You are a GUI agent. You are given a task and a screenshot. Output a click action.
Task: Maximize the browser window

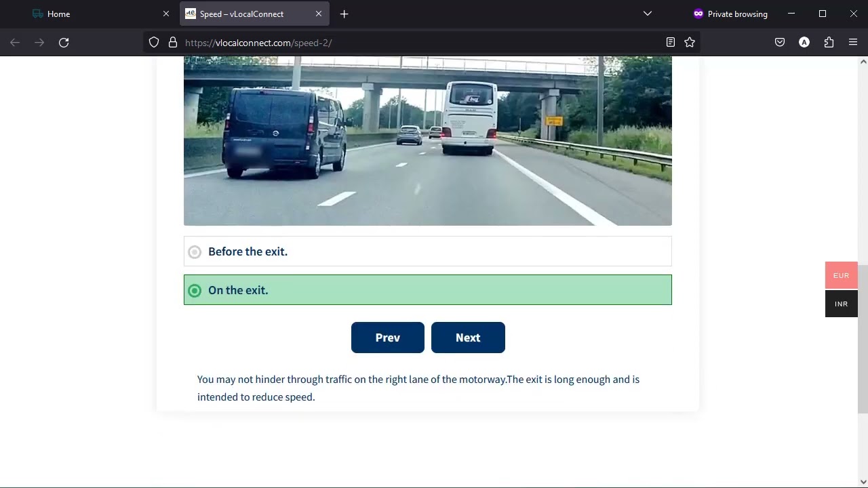tap(823, 14)
